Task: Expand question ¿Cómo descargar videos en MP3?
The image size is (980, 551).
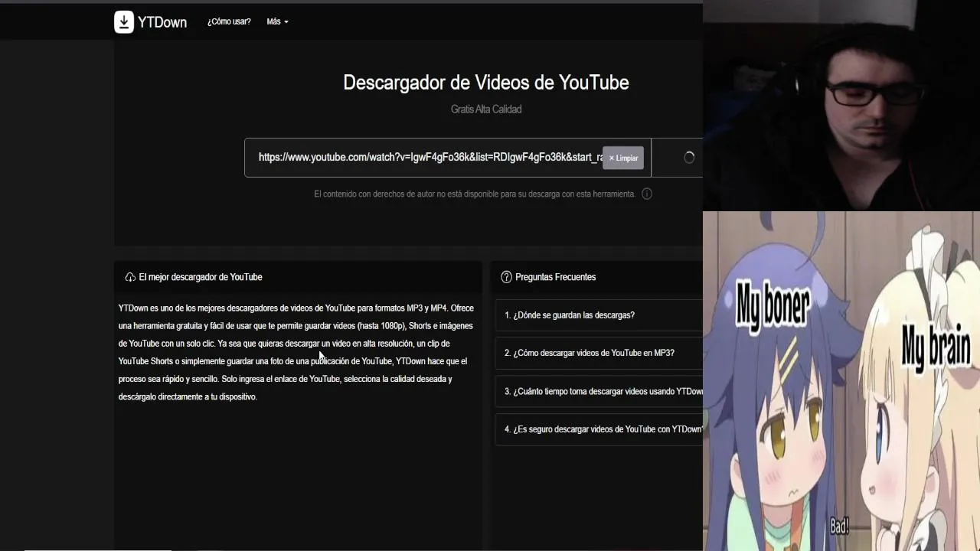Action: (599, 353)
